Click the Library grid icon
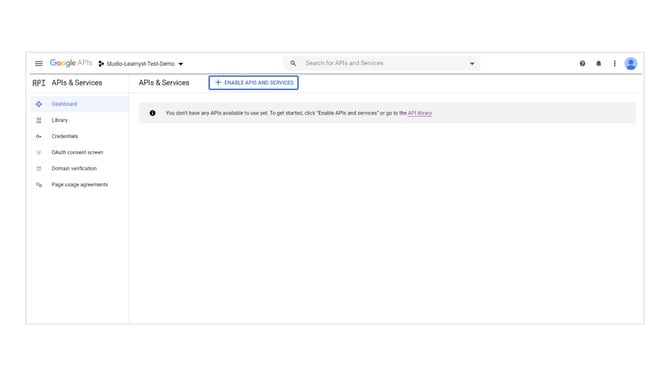 [39, 120]
